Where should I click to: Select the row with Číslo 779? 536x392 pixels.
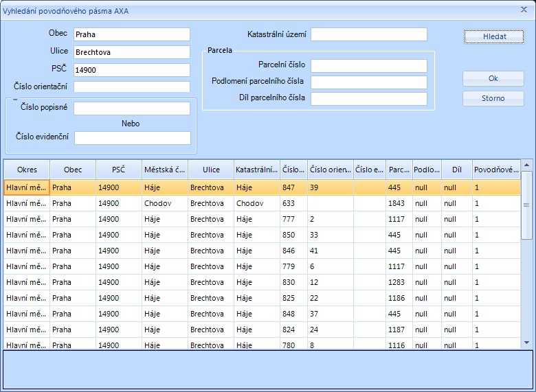(263, 266)
